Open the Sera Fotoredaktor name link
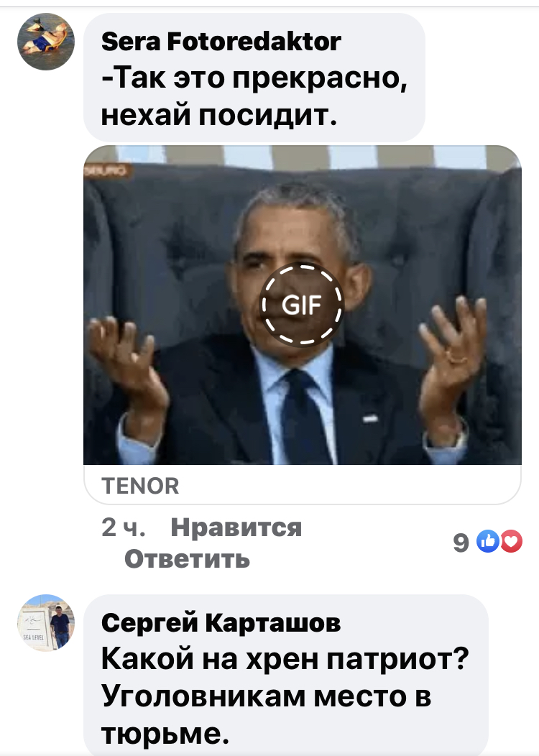The image size is (539, 756). pos(221,42)
